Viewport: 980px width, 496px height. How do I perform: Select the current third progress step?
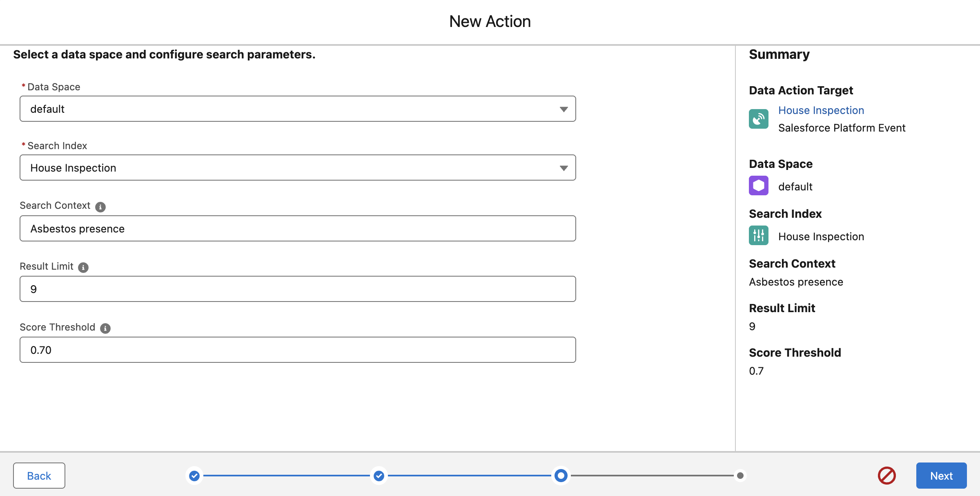tap(561, 476)
